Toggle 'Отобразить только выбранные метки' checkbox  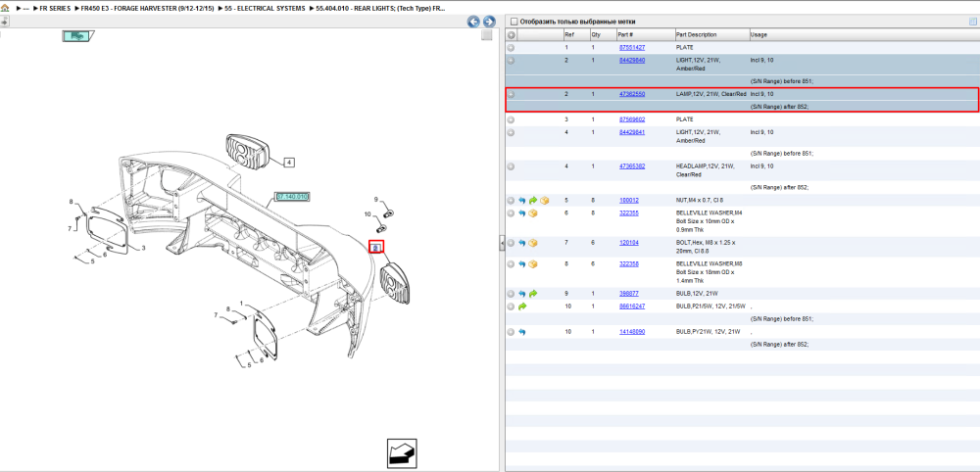coord(514,22)
